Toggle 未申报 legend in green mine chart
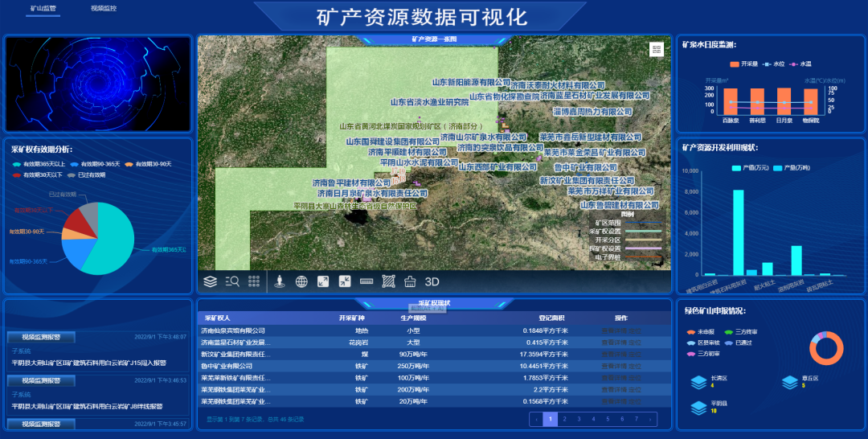 [x=700, y=332]
